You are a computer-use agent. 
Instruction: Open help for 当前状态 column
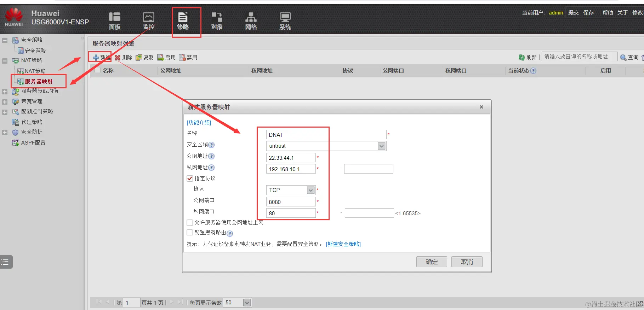point(533,71)
